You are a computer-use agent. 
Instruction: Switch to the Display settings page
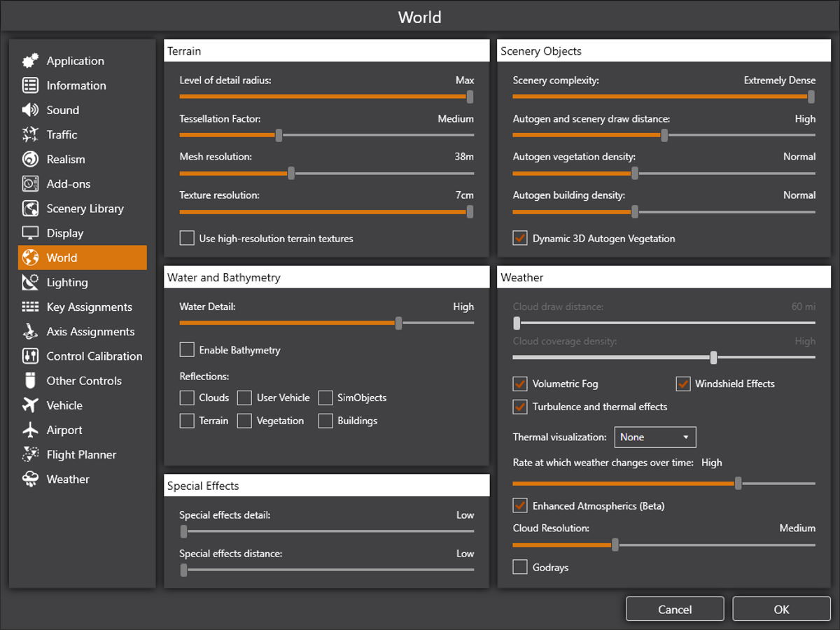[x=64, y=233]
